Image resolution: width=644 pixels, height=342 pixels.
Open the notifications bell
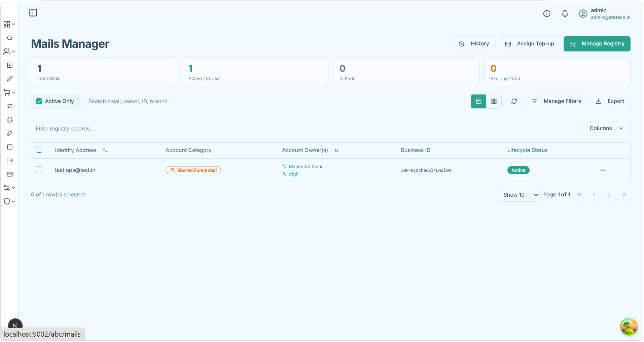(565, 13)
